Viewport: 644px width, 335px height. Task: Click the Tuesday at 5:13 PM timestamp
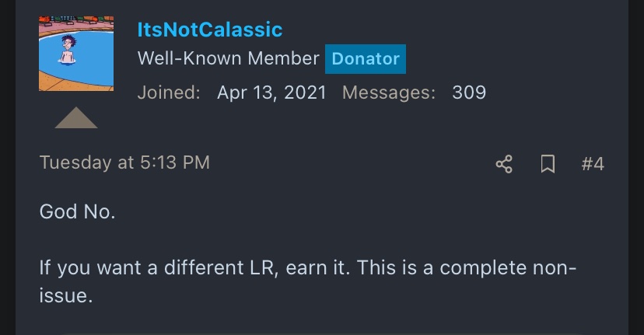tap(124, 162)
